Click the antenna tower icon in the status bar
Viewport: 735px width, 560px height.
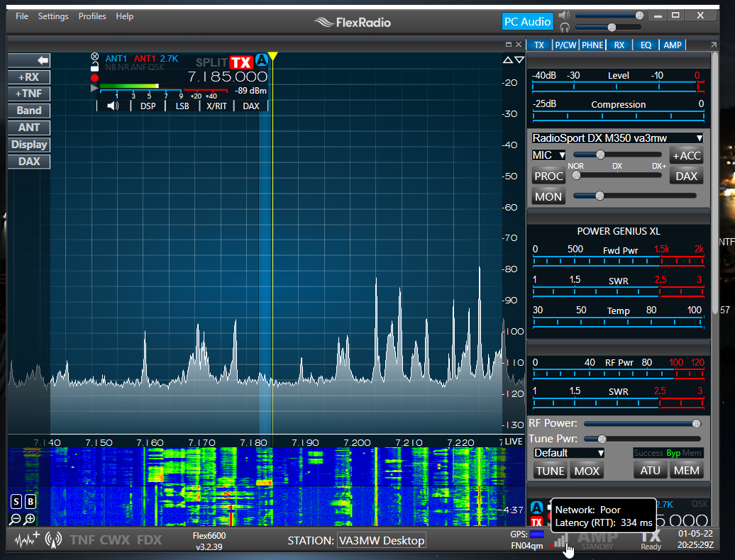point(53,540)
